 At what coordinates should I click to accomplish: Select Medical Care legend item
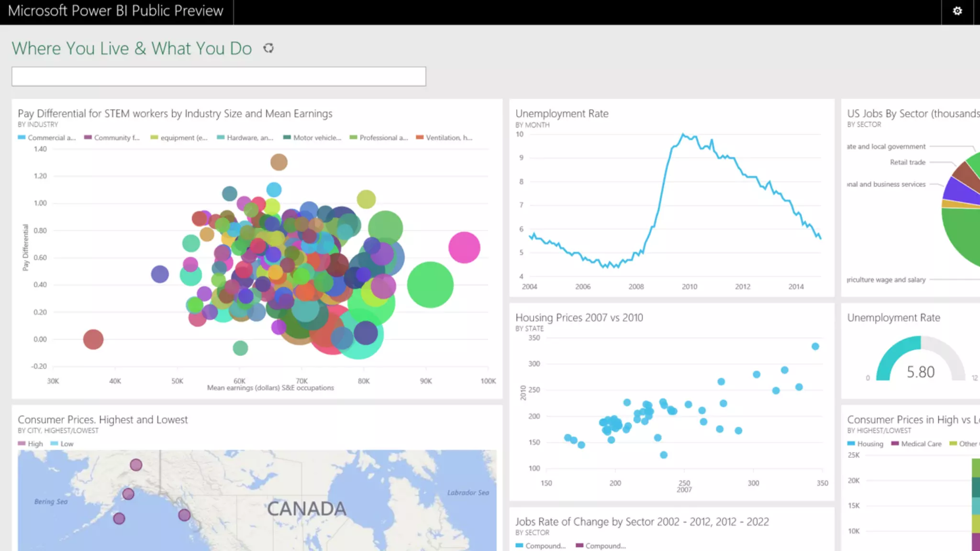(916, 444)
